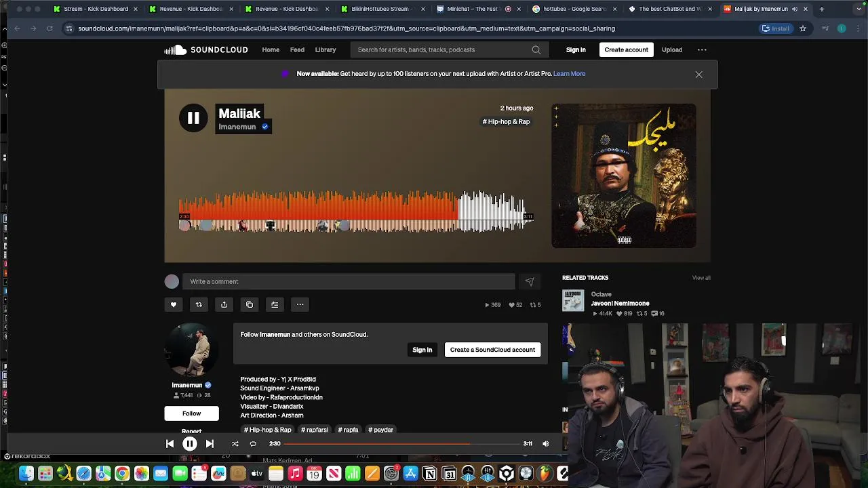Click the rapfarsi hashtag
This screenshot has width=868, height=488.
(315, 430)
